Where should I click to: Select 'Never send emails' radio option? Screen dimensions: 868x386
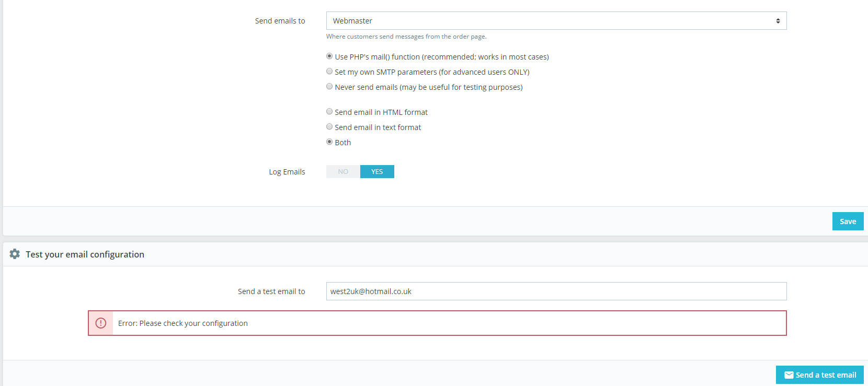coord(329,87)
